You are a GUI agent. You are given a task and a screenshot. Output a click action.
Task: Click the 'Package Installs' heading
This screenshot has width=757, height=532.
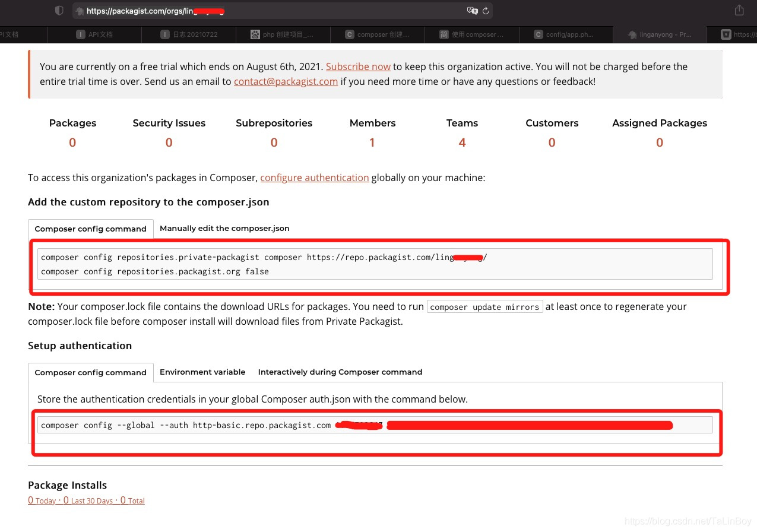(67, 485)
